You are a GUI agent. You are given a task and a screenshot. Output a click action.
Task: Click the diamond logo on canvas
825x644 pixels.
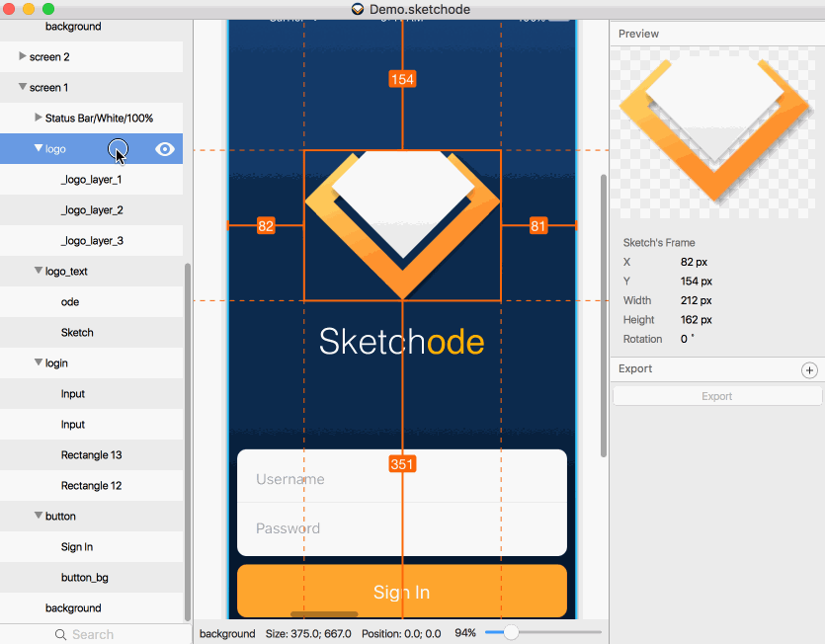402,225
